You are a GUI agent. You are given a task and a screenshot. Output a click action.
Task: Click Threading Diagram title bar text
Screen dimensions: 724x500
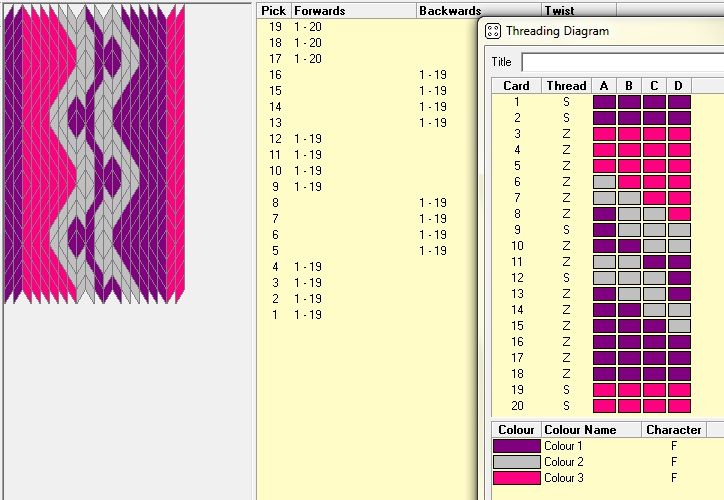[x=557, y=31]
